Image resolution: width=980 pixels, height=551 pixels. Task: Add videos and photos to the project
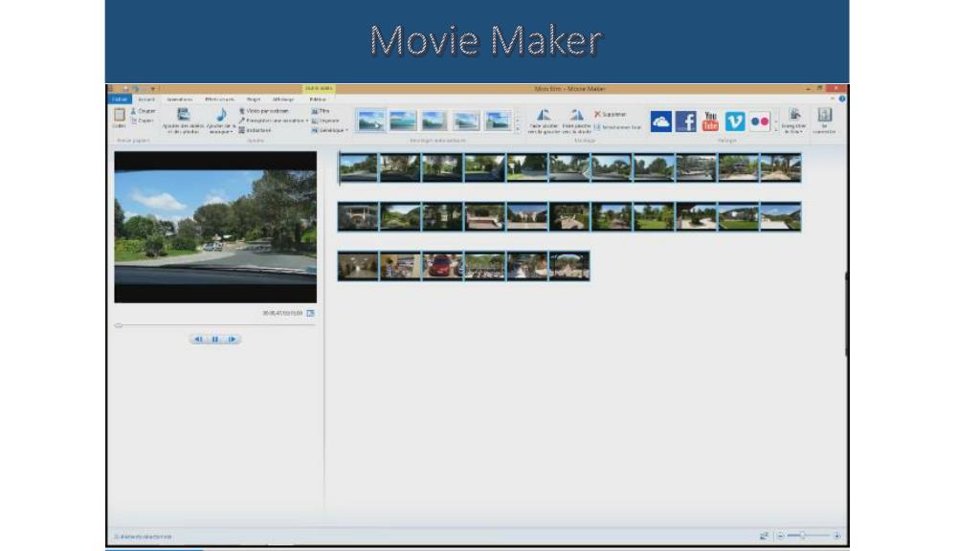[183, 121]
